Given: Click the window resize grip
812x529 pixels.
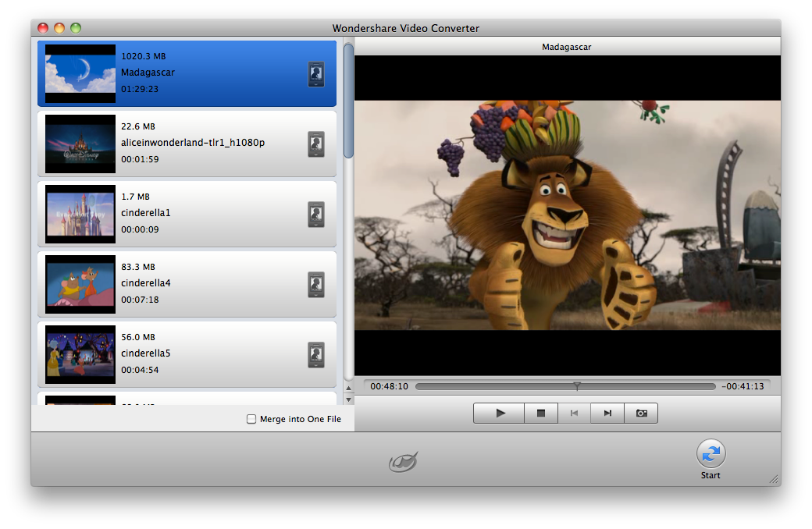Looking at the screenshot, I should pos(775,480).
